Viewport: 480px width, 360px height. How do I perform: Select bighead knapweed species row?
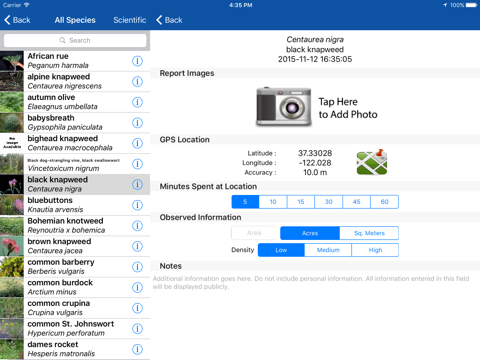(x=75, y=143)
